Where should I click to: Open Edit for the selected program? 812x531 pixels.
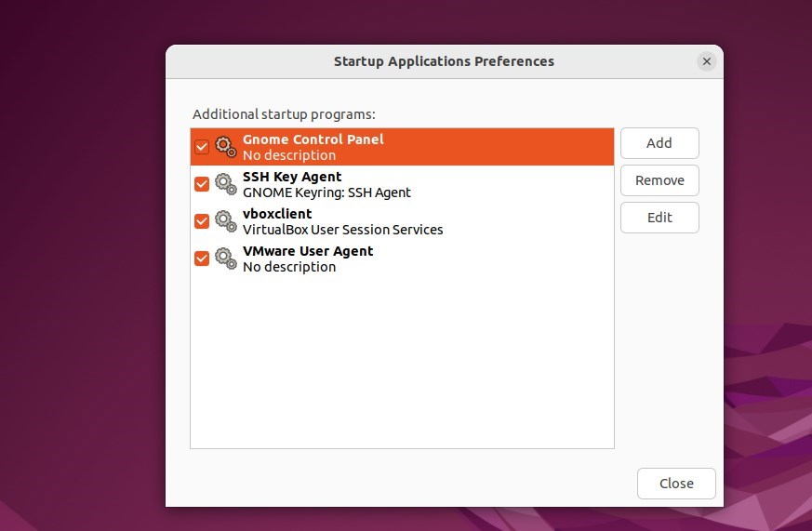(659, 218)
